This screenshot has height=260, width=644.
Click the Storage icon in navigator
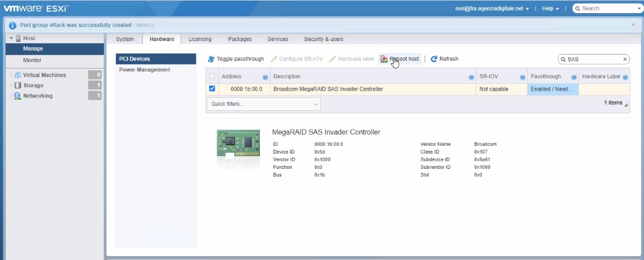pos(17,86)
